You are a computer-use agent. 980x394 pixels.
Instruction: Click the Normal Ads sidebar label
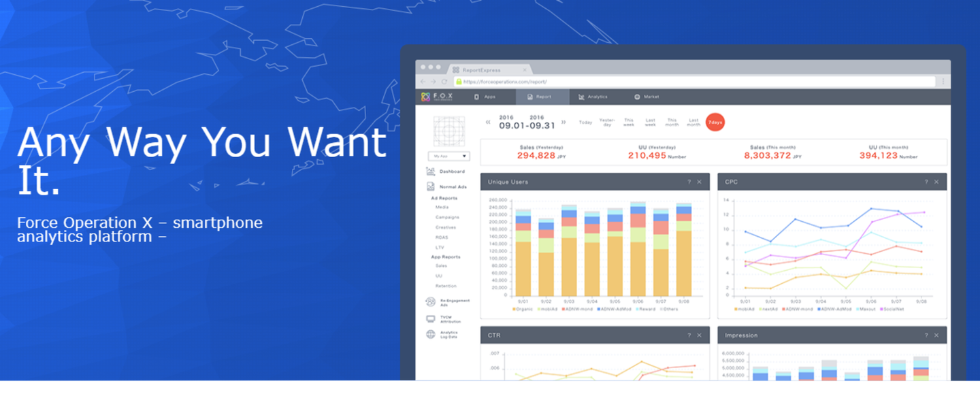pos(453,186)
